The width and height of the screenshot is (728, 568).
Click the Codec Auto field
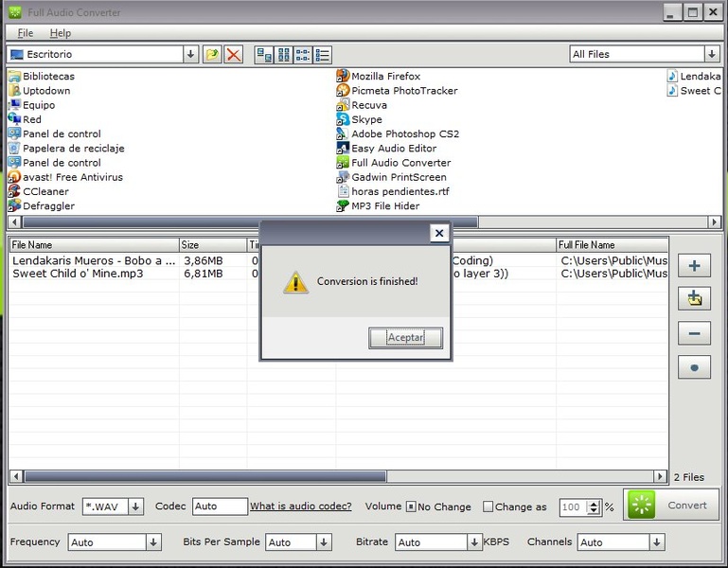(x=220, y=506)
